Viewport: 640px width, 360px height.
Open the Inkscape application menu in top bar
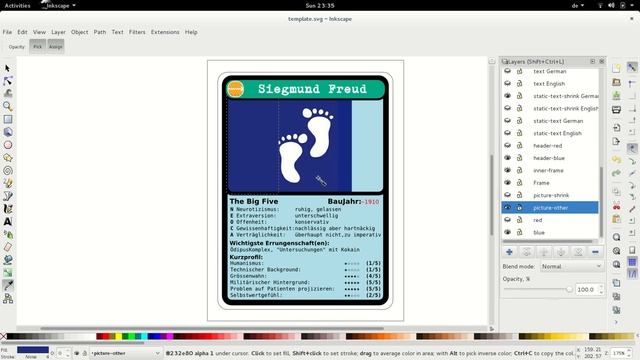pyautogui.click(x=58, y=5)
